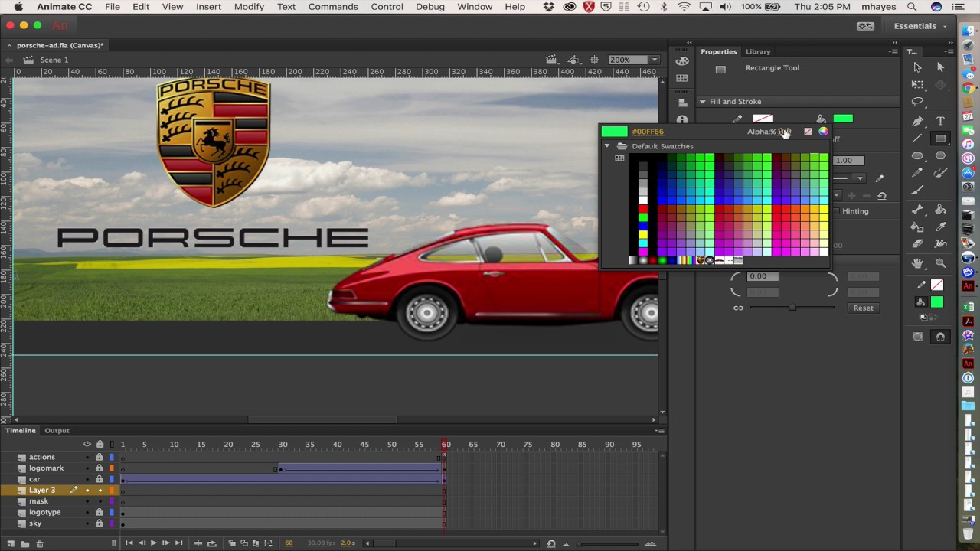Select the Eraser tool

point(917,245)
